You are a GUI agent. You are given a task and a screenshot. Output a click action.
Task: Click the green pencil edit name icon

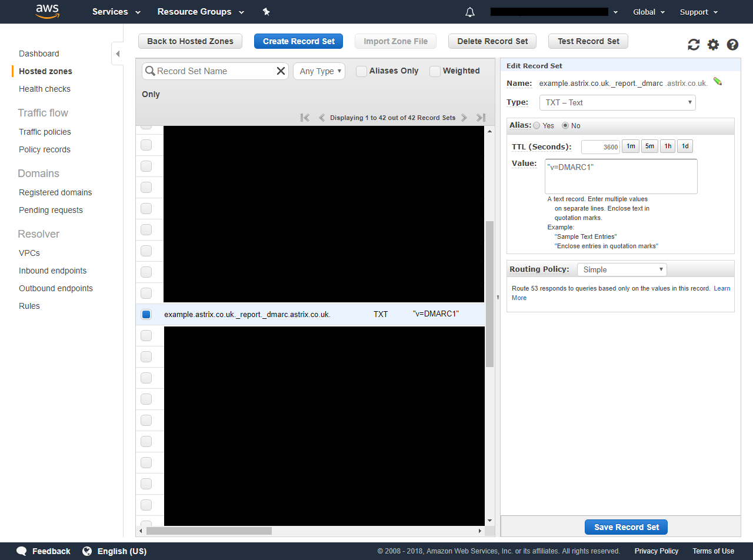click(x=717, y=82)
